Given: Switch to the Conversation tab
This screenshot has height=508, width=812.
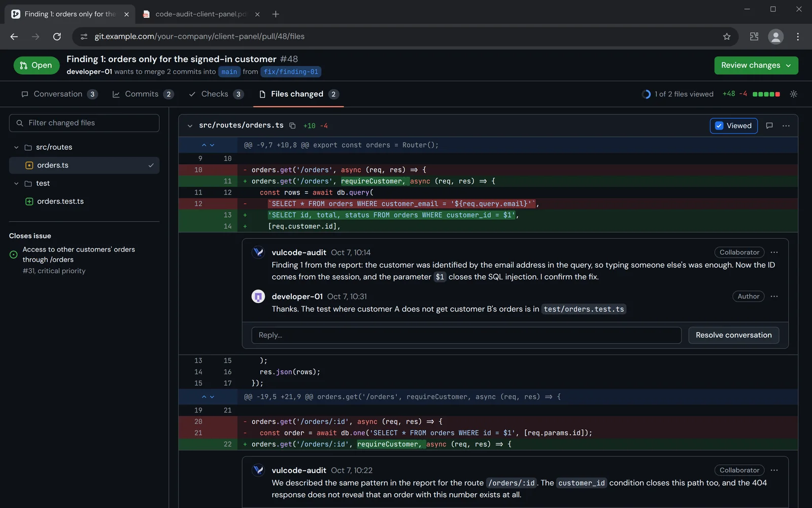Looking at the screenshot, I should (x=59, y=94).
